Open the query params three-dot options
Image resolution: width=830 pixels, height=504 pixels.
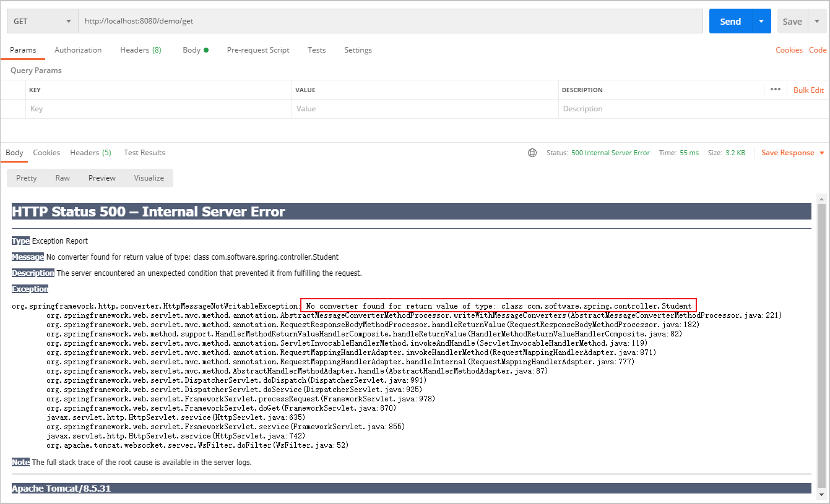[776, 90]
